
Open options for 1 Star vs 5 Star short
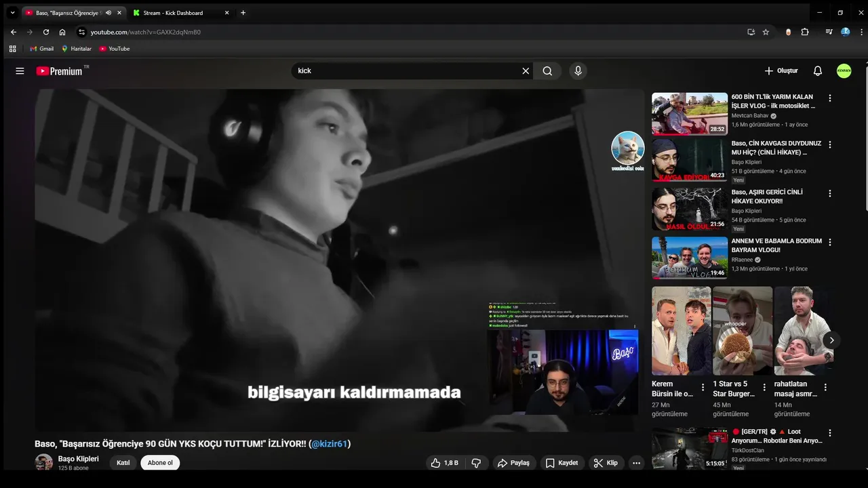pyautogui.click(x=764, y=388)
